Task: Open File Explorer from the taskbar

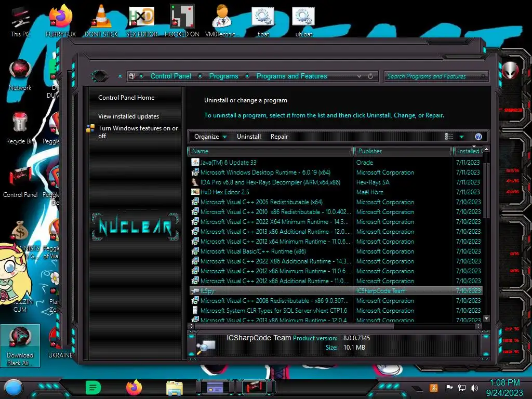Action: click(175, 388)
